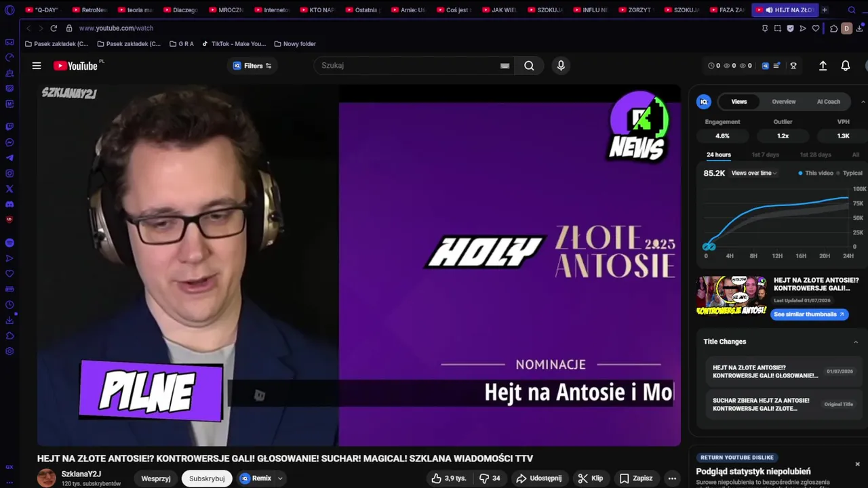The height and width of the screenshot is (488, 868).
Task: Open a new browser tab
Action: tap(825, 10)
